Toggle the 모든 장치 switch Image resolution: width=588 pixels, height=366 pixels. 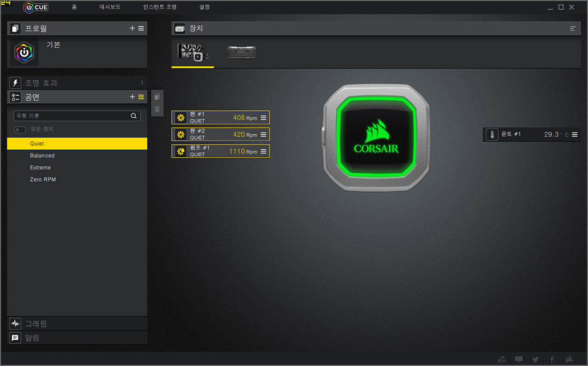click(x=20, y=129)
